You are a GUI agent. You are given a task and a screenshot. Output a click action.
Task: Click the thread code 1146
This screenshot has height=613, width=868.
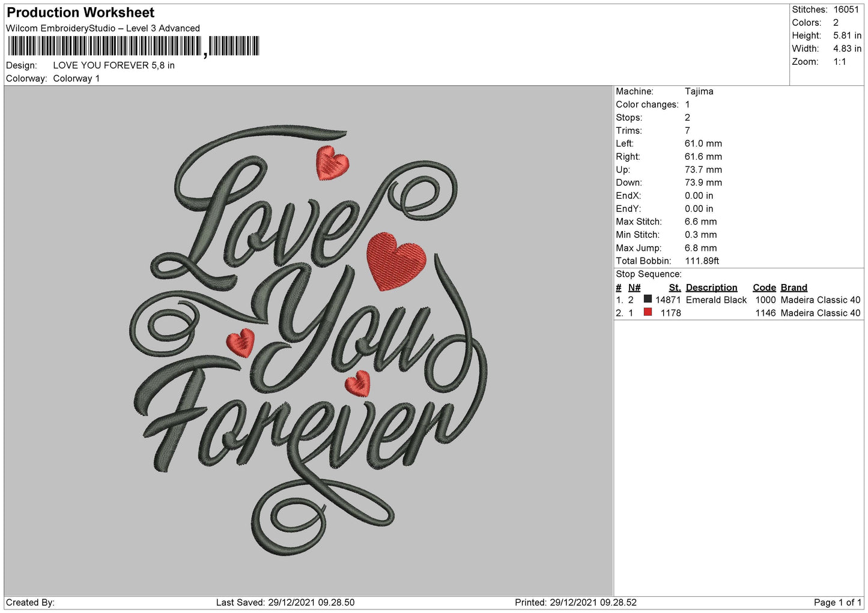point(765,313)
